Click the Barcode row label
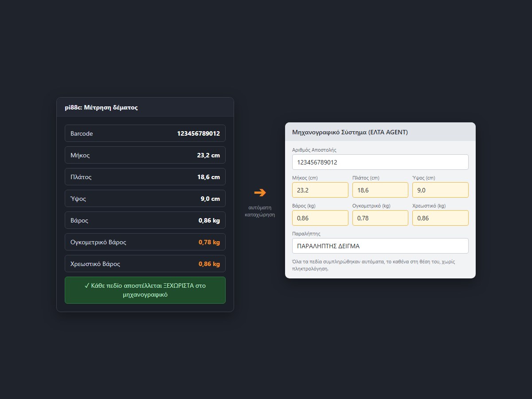532x399 pixels. coord(82,133)
